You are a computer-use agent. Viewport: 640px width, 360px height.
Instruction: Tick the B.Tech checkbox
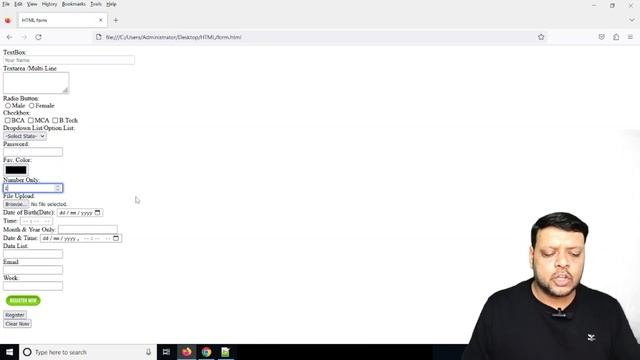pos(55,120)
